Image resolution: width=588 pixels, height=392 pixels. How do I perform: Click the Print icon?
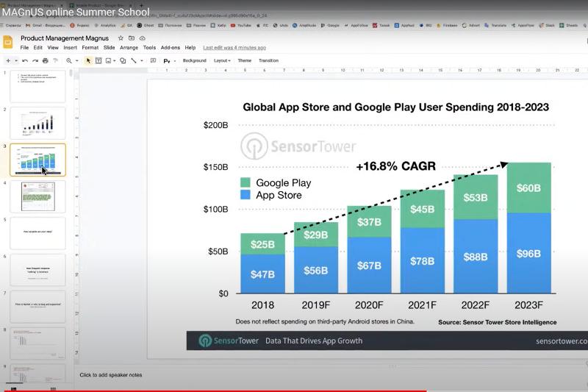pyautogui.click(x=45, y=60)
